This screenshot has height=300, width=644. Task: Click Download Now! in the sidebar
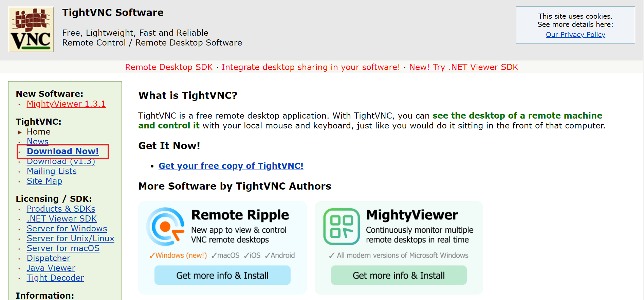point(63,152)
